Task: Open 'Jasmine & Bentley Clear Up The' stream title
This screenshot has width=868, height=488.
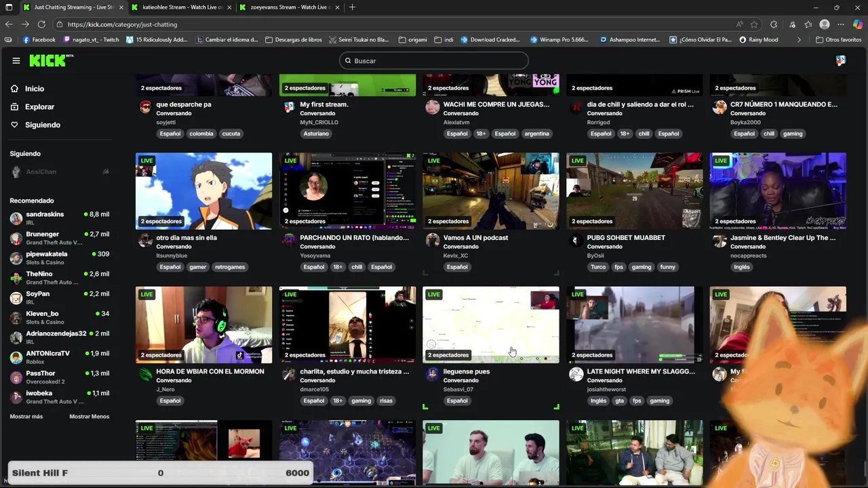Action: (x=783, y=238)
